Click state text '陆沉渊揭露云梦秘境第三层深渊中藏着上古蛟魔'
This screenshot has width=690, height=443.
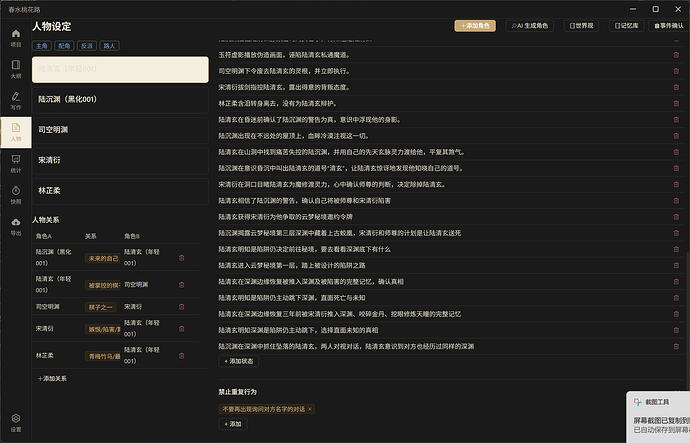pos(340,233)
